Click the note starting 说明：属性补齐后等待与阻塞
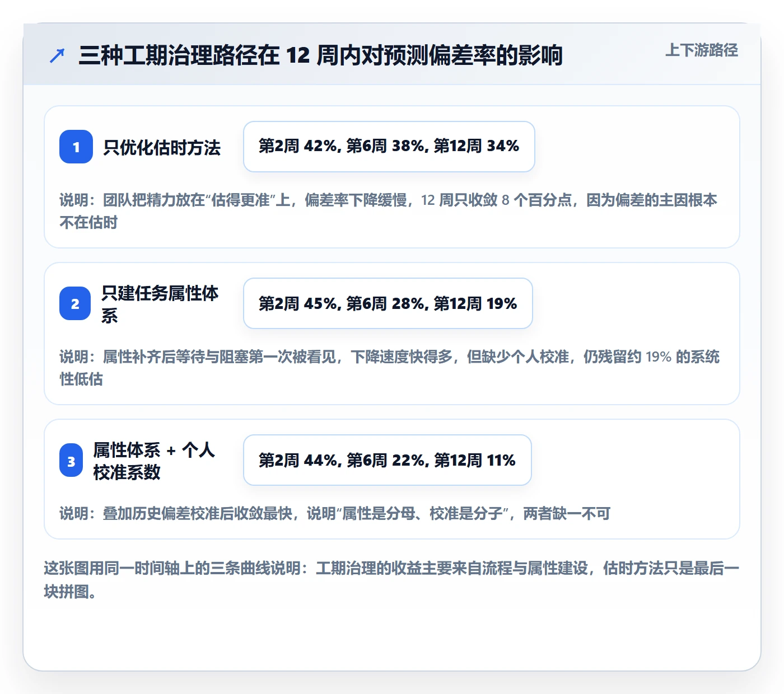 click(x=390, y=368)
